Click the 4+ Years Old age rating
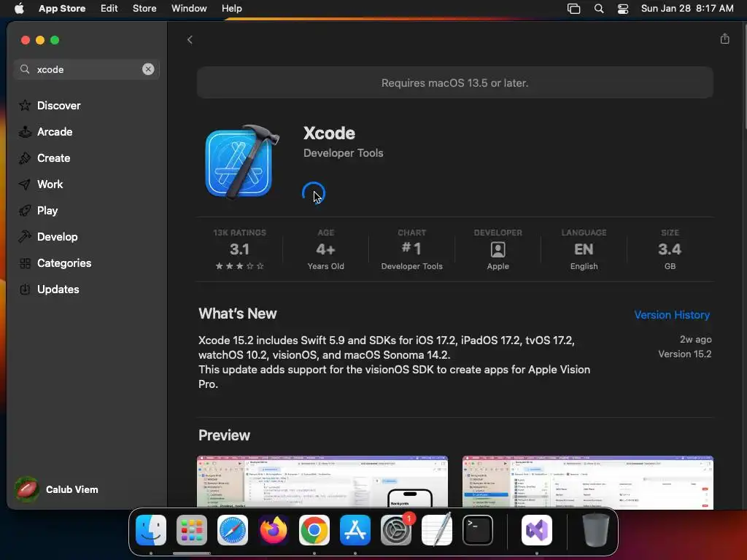 [x=325, y=249]
